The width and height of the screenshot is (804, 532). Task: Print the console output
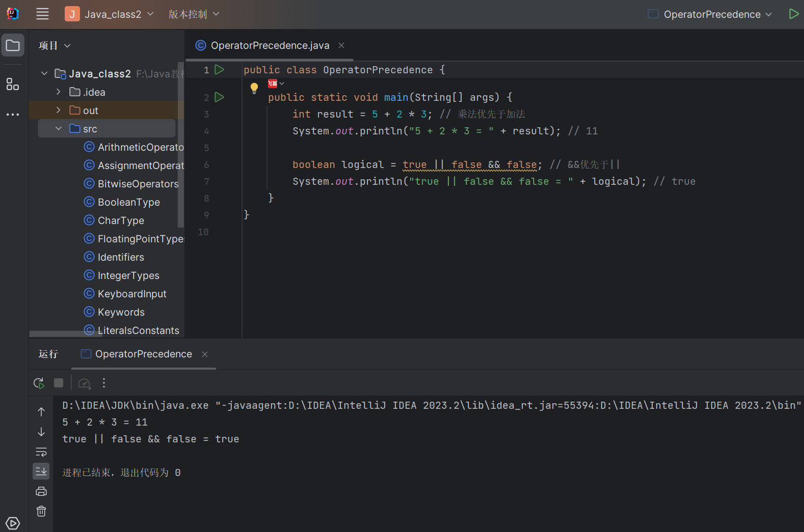41,491
